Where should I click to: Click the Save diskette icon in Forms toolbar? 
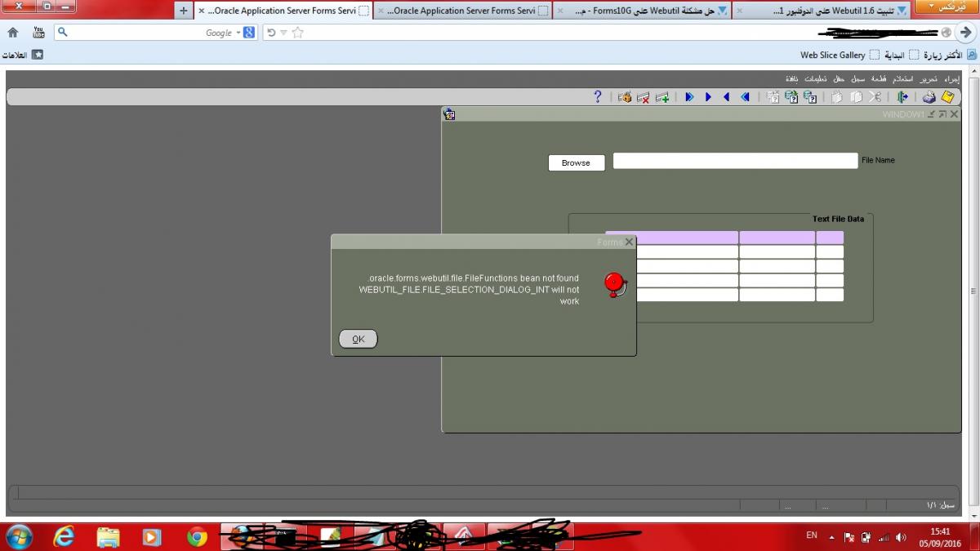947,97
